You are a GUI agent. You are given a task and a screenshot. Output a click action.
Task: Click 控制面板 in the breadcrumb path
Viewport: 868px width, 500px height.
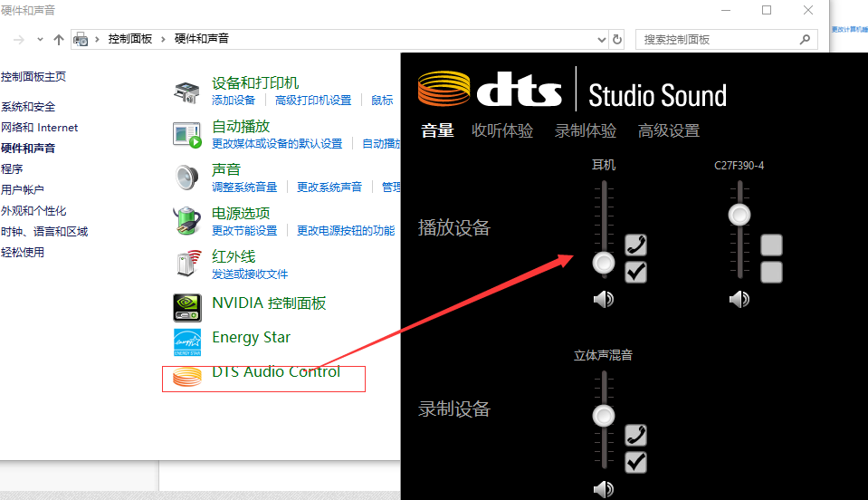click(x=130, y=39)
